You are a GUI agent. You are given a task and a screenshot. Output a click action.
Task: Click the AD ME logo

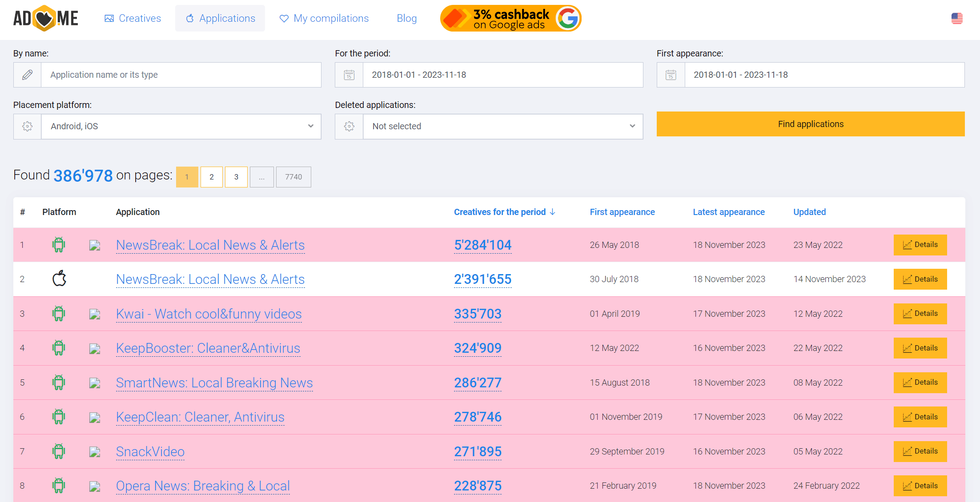[46, 18]
